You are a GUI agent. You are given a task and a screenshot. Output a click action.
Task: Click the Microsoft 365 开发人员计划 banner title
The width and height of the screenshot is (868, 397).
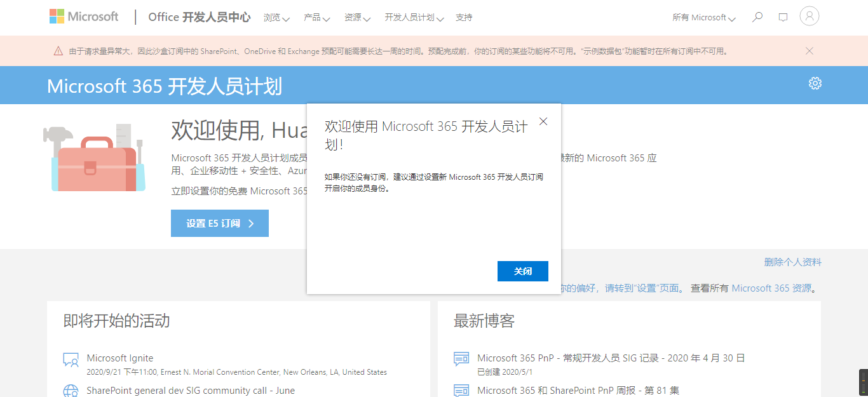pyautogui.click(x=165, y=86)
